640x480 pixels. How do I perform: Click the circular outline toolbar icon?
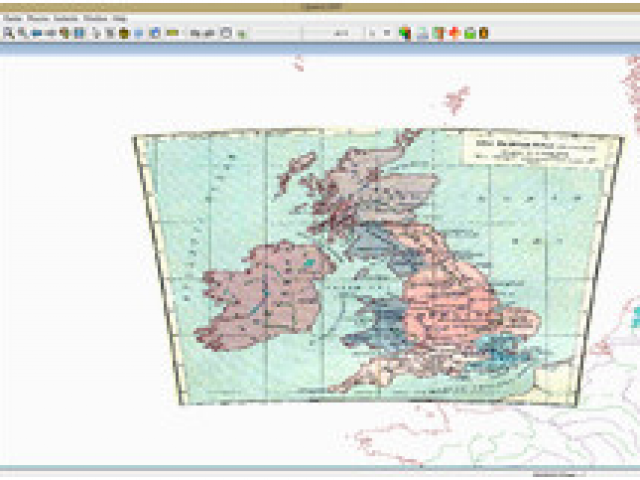[x=226, y=33]
